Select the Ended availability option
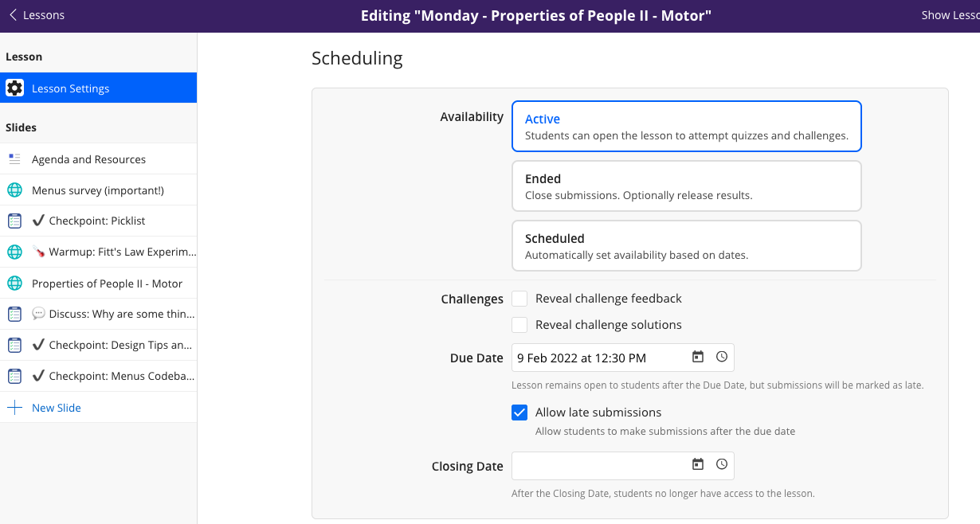Screen dimensions: 980x524 point(686,186)
